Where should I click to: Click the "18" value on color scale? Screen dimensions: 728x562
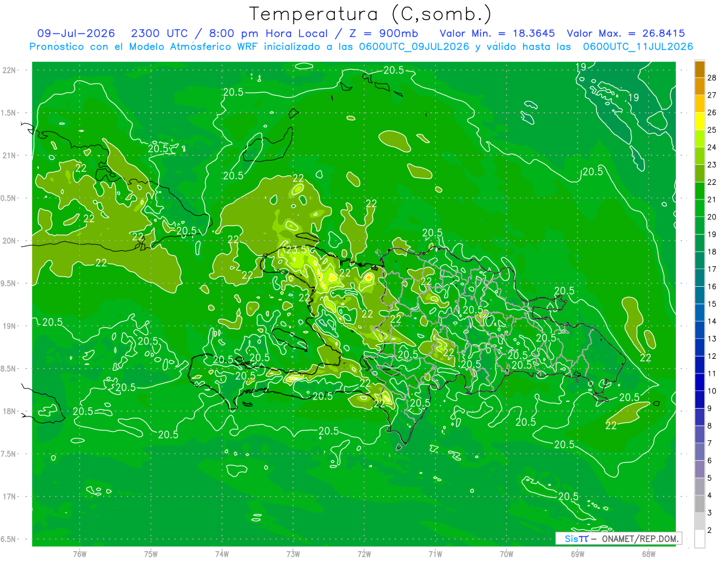(712, 251)
